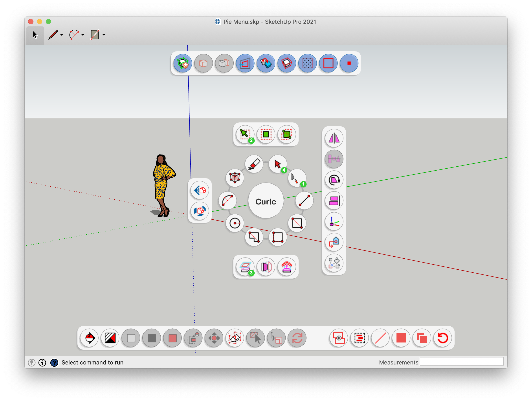Screen dimensions: 532x401
Task: Toggle the dotted grid blue button
Action: pos(307,63)
